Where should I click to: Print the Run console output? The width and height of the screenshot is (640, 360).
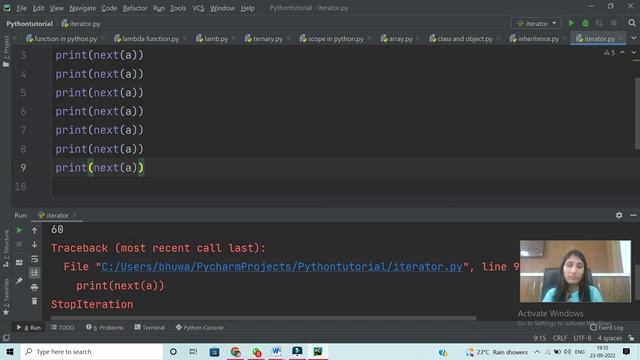pyautogui.click(x=34, y=287)
